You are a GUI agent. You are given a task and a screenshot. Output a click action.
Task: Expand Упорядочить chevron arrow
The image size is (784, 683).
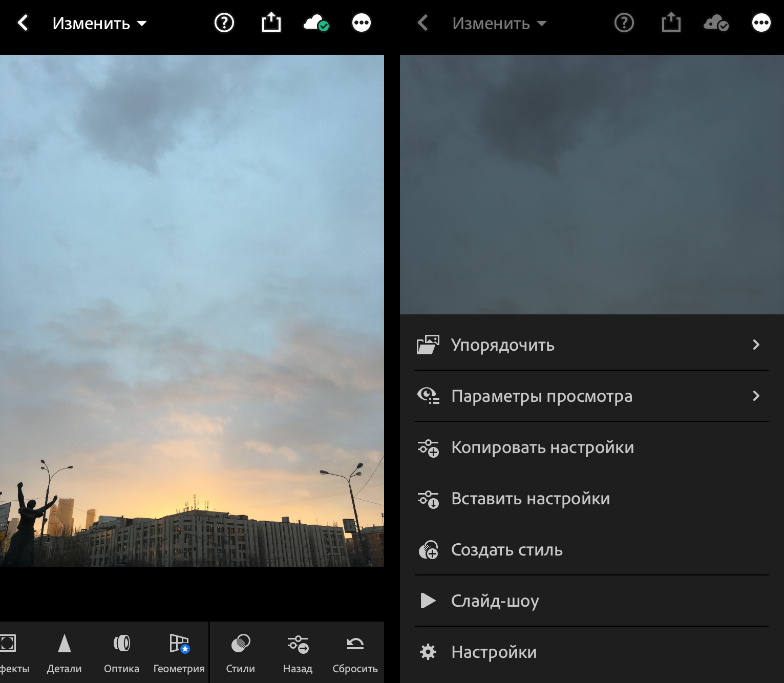[756, 345]
